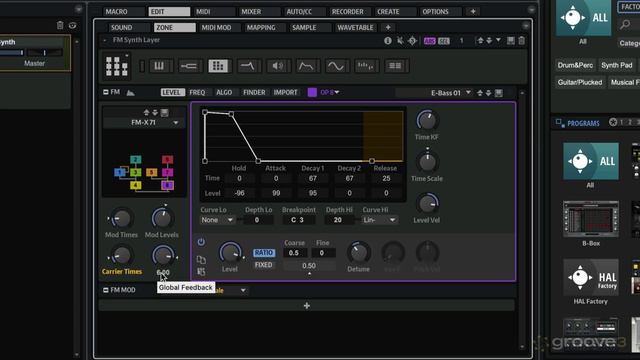Screen dimensions: 640x360
Task: Mute the FM Synth Layer
Action: point(400,40)
